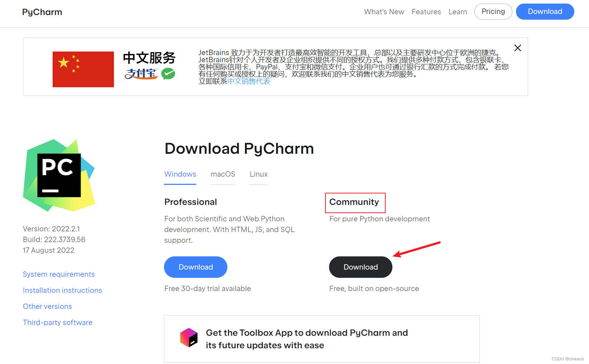Click the Get the Toolbox App heading
Screen dimensions: 589x364
[307, 339]
